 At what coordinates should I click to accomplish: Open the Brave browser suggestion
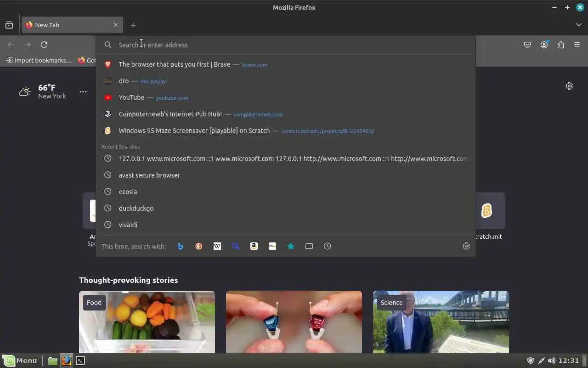[286, 64]
